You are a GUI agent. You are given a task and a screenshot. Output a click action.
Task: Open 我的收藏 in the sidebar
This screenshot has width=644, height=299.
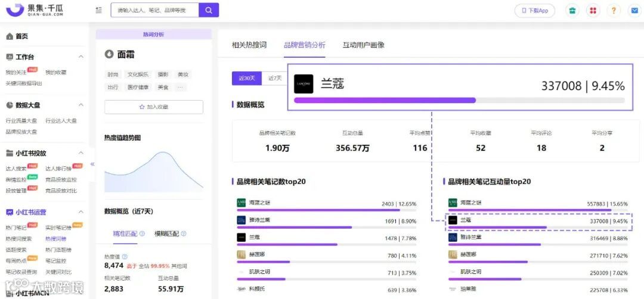point(56,73)
